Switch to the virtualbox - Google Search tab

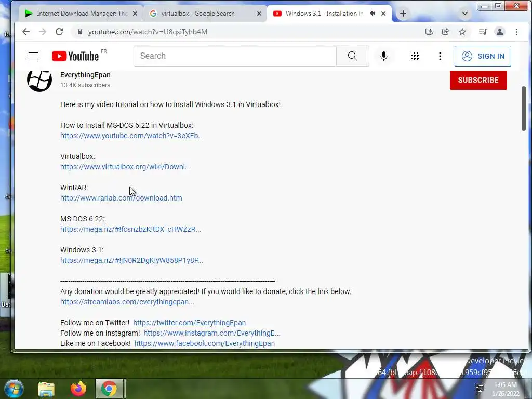pos(205,14)
